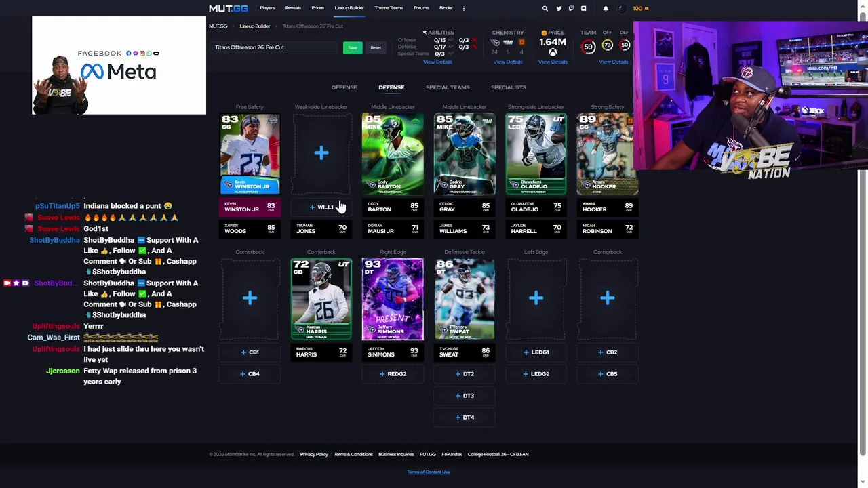Open the Discord icon link
The height and width of the screenshot is (488, 868).
pos(583,9)
